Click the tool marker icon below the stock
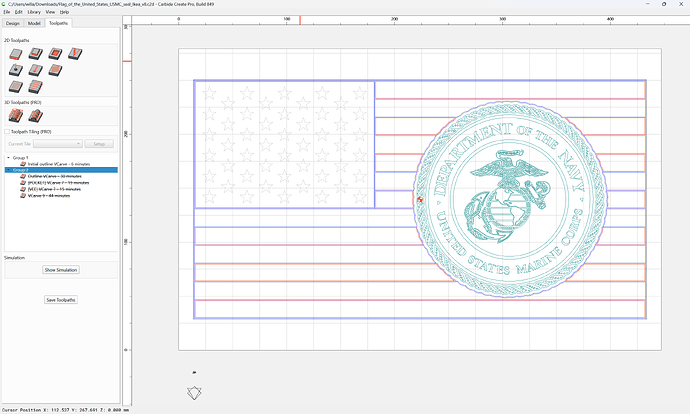This screenshot has width=690, height=414. coord(194,392)
